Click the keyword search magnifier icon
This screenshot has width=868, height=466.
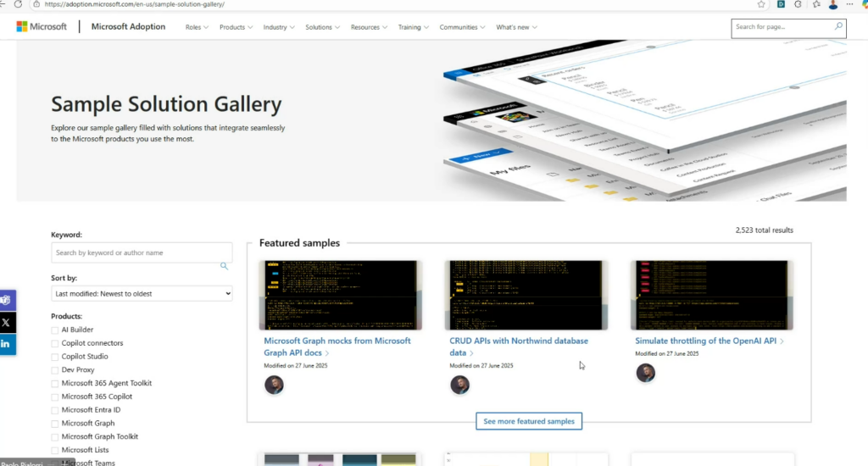click(224, 266)
